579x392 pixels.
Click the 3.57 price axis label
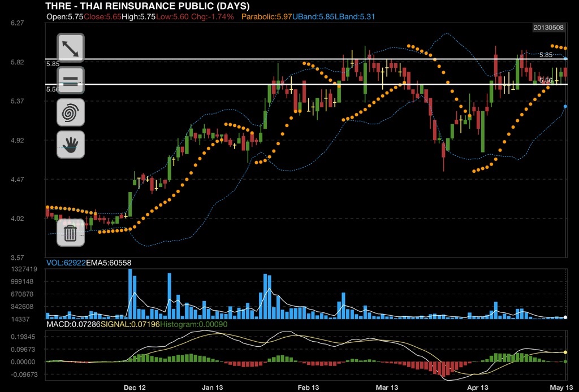click(18, 258)
